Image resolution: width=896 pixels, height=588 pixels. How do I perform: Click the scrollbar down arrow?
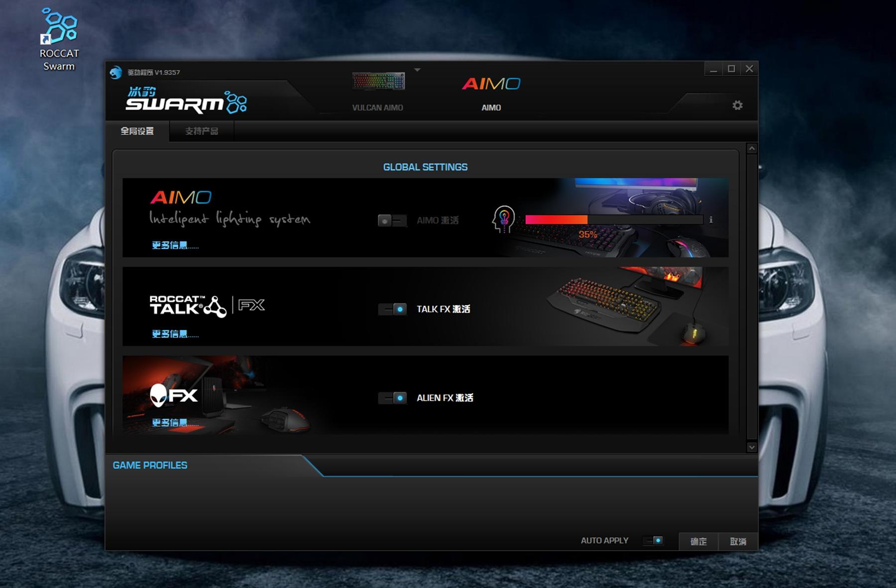pyautogui.click(x=752, y=447)
